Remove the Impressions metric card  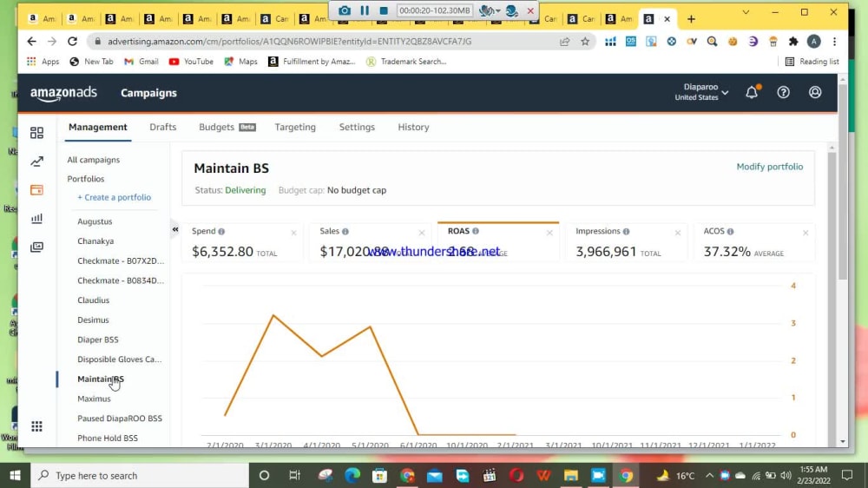678,233
